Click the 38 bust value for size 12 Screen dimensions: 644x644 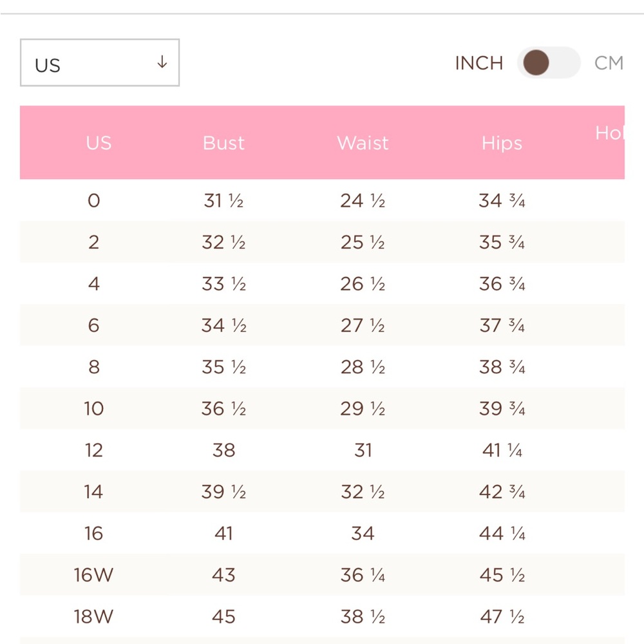tap(224, 450)
